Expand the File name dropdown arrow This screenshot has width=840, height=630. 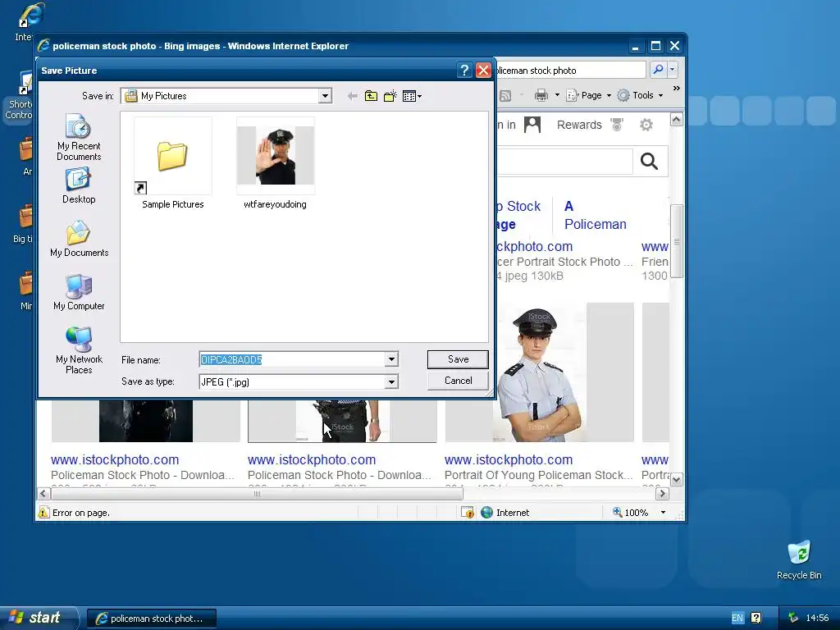(391, 359)
